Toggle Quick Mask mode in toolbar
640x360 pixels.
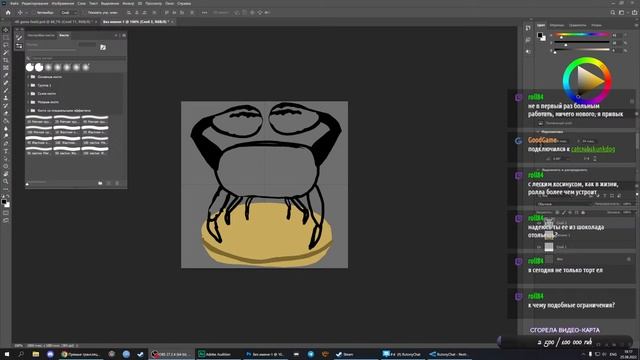[x=6, y=213]
